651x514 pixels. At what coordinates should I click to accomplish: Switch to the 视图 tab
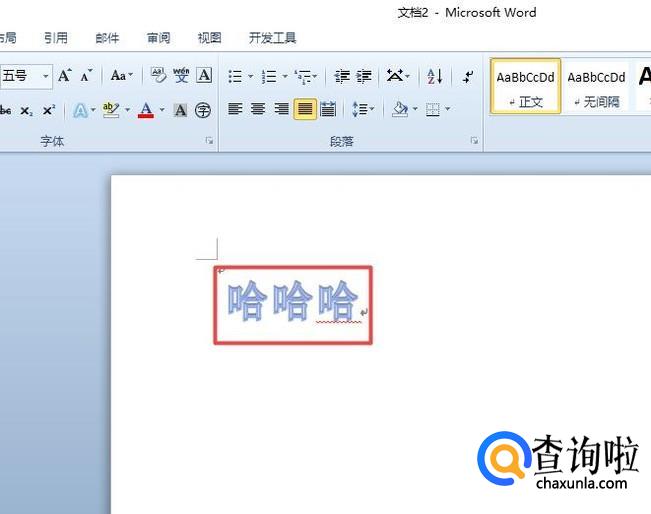(x=209, y=38)
